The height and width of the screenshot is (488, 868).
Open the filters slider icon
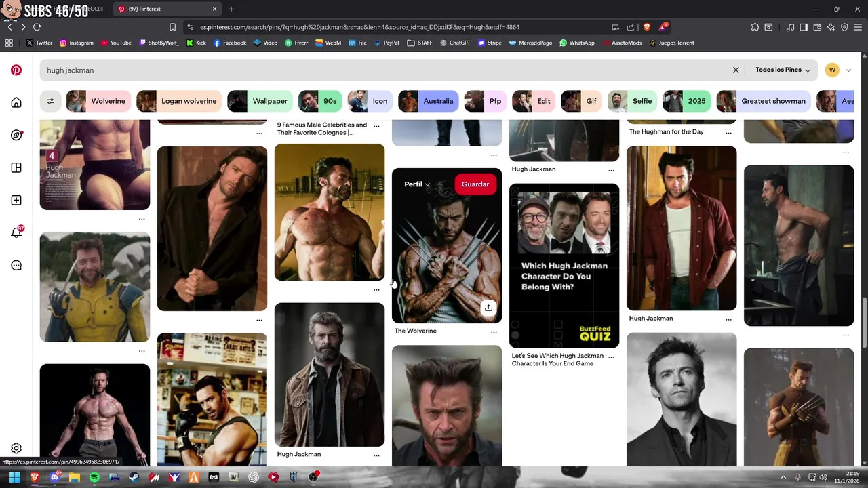(x=50, y=101)
